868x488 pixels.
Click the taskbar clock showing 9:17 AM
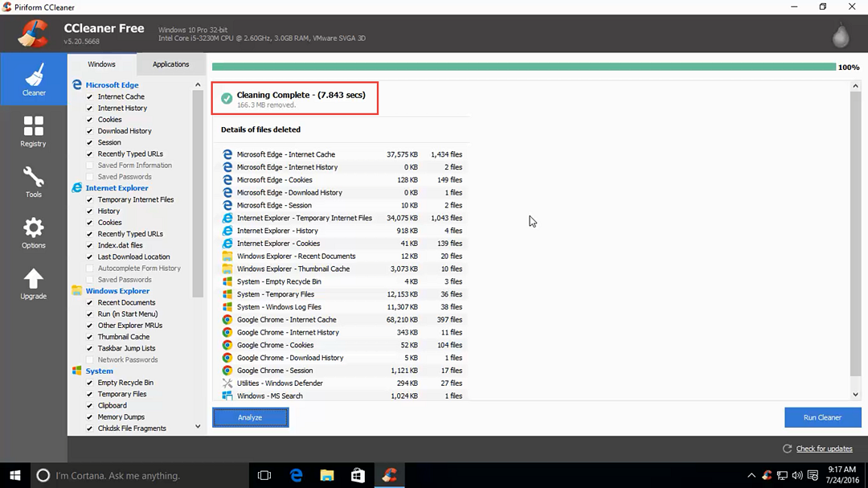click(x=842, y=475)
